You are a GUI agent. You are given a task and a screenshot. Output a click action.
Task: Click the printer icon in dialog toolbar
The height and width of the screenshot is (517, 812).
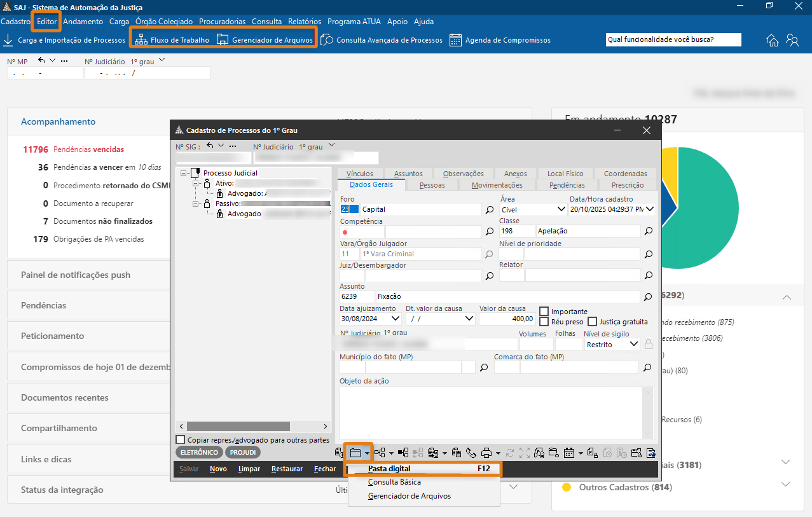pyautogui.click(x=487, y=453)
